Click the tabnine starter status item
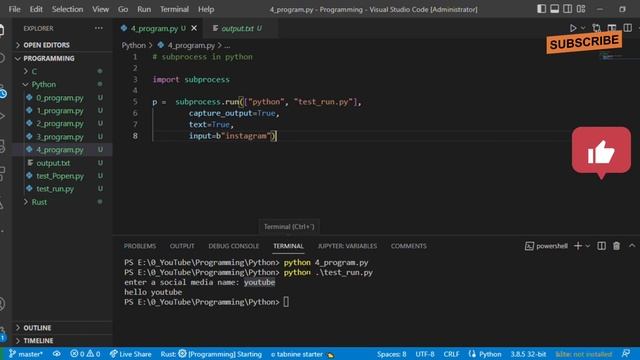This screenshot has width=640, height=360. coord(302,354)
